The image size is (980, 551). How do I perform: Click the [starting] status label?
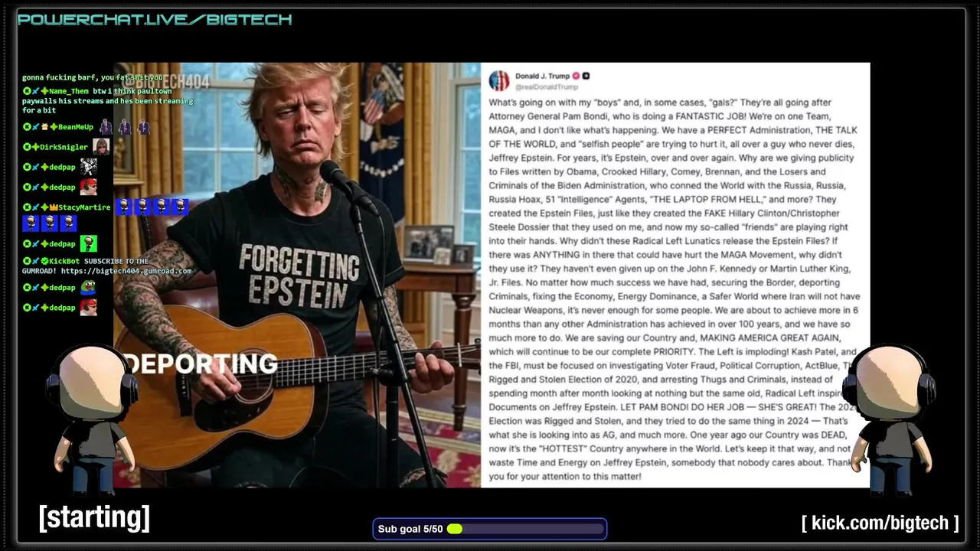point(94,517)
